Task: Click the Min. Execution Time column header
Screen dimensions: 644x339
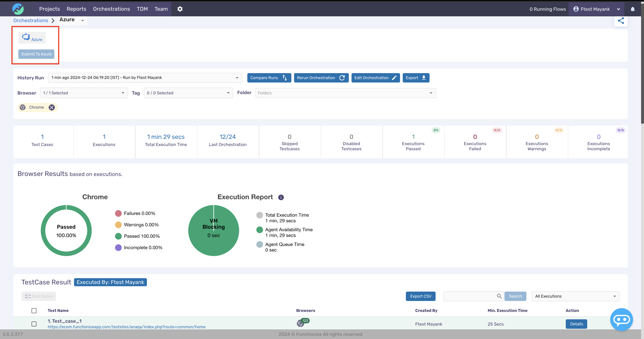Action: 507,311
